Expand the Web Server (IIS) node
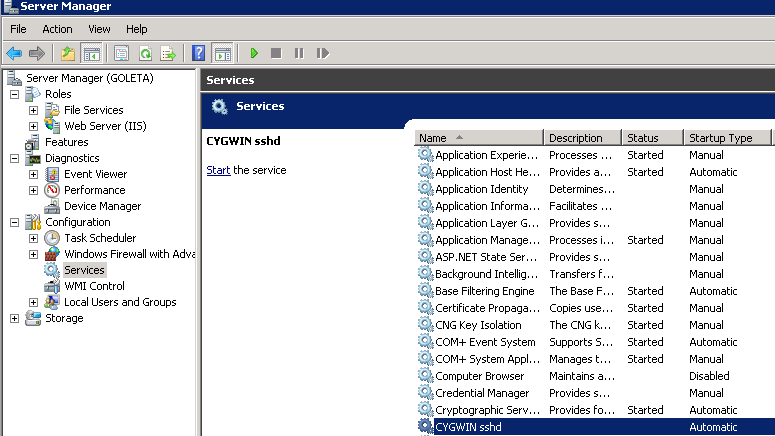The width and height of the screenshot is (775, 436). 33,126
